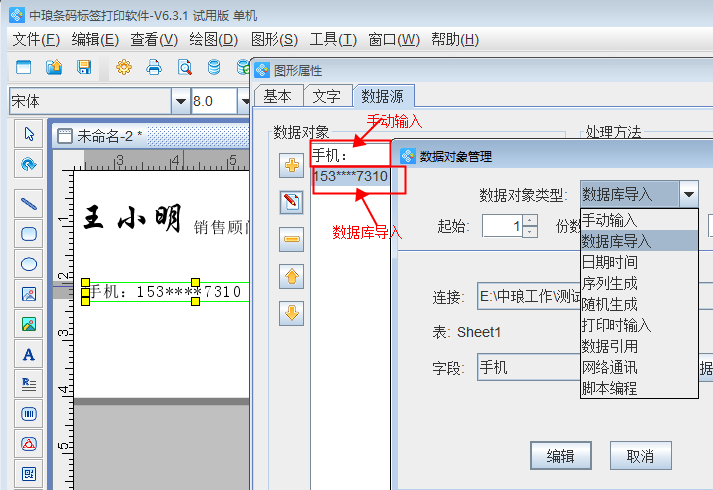713x490 pixels.
Task: Switch to the 文字 tab
Action: 326,96
